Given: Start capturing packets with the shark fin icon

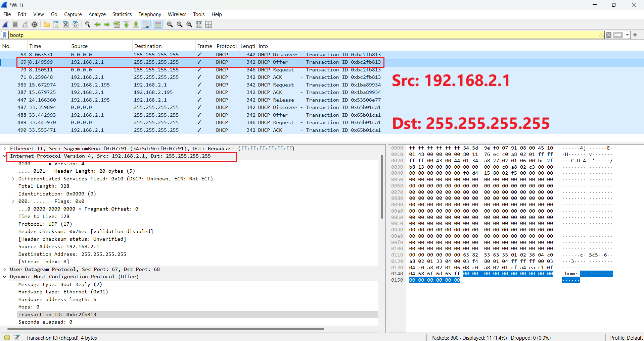Looking at the screenshot, I should (x=5, y=24).
